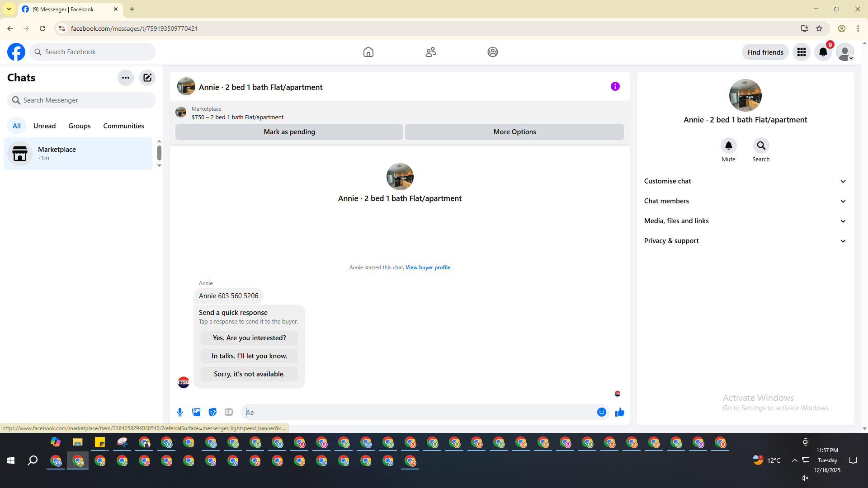Viewport: 868px width, 488px height.
Task: Mute this chat with the bell icon
Action: (729, 145)
